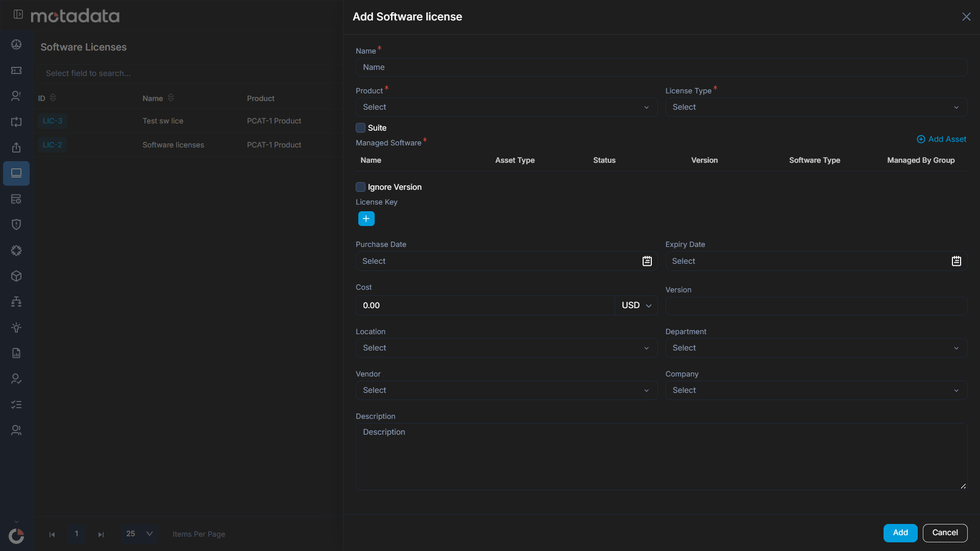Open the Expiry Date calendar icon

tap(956, 261)
